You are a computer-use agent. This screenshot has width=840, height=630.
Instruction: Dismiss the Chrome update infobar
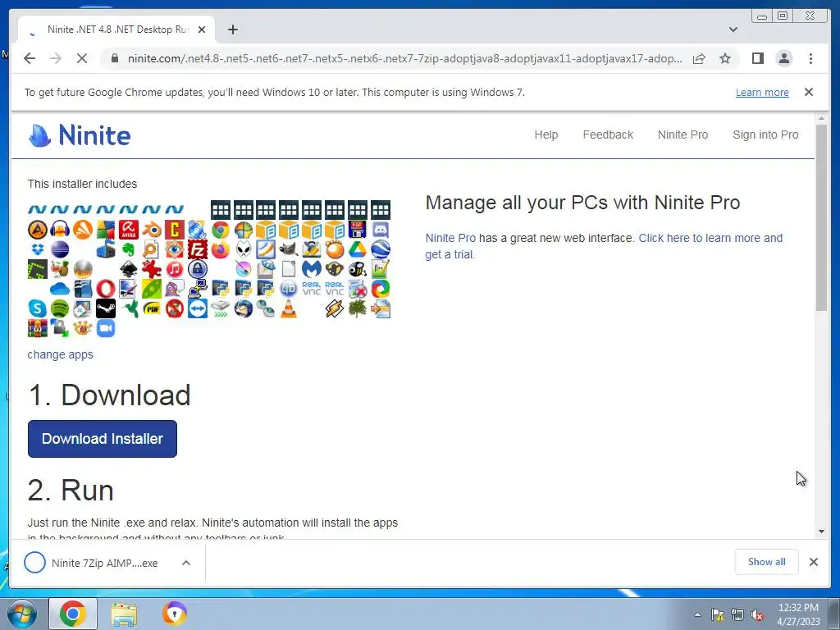click(808, 92)
